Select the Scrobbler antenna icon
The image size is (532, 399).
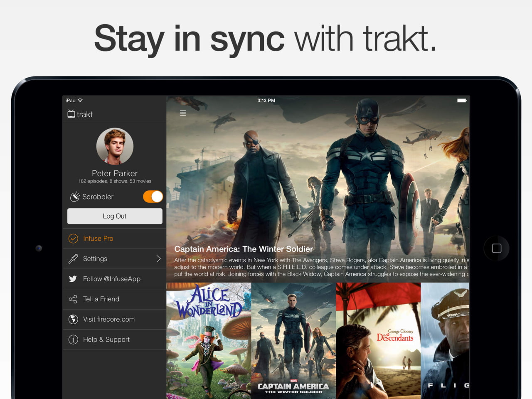75,196
